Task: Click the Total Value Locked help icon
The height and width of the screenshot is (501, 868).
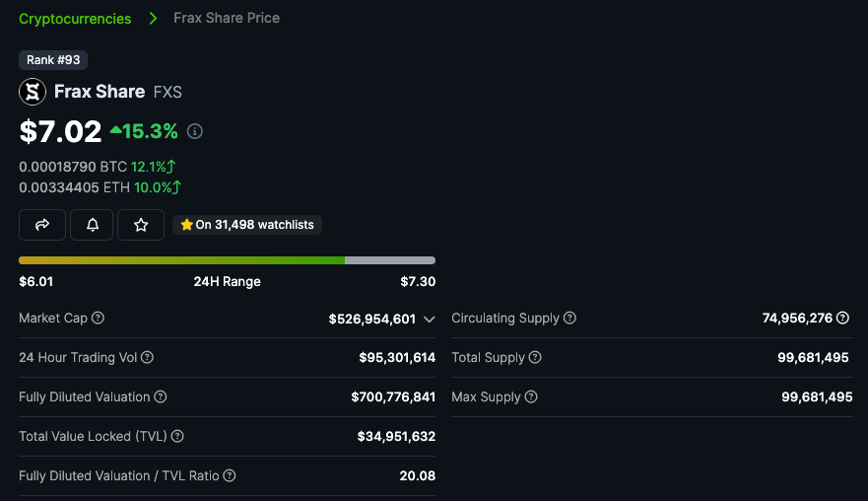Action: pos(177,437)
